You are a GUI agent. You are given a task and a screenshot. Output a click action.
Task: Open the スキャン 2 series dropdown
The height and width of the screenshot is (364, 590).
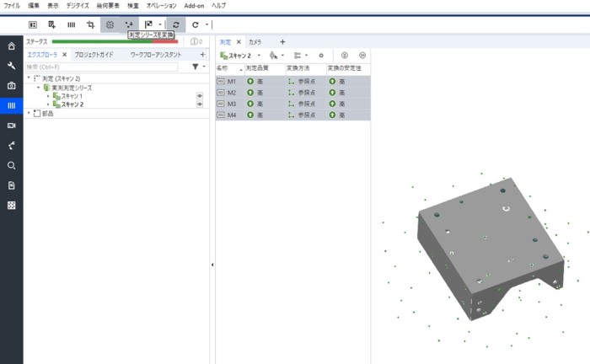coord(259,56)
